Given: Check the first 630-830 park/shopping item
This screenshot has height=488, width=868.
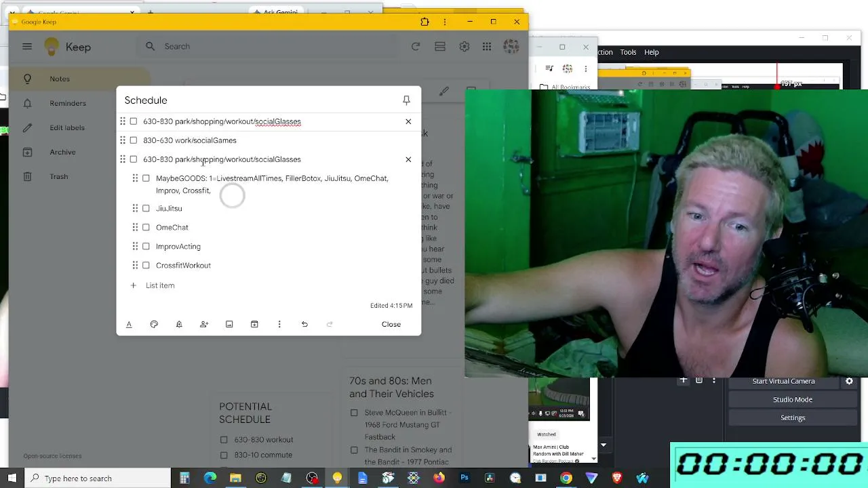Looking at the screenshot, I should (134, 121).
